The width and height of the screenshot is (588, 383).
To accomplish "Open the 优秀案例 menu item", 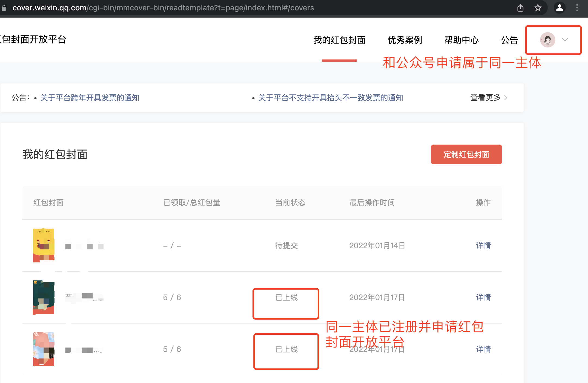I will point(405,40).
